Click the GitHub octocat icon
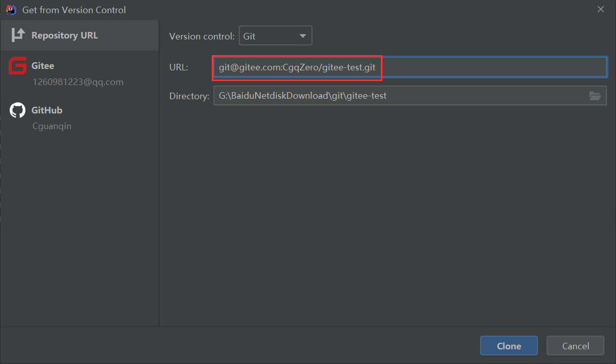 click(x=18, y=110)
